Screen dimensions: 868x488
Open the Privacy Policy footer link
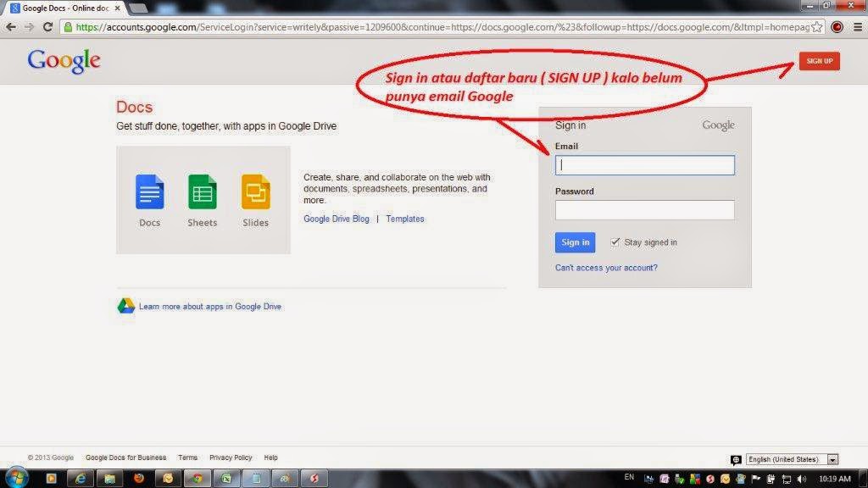click(231, 457)
